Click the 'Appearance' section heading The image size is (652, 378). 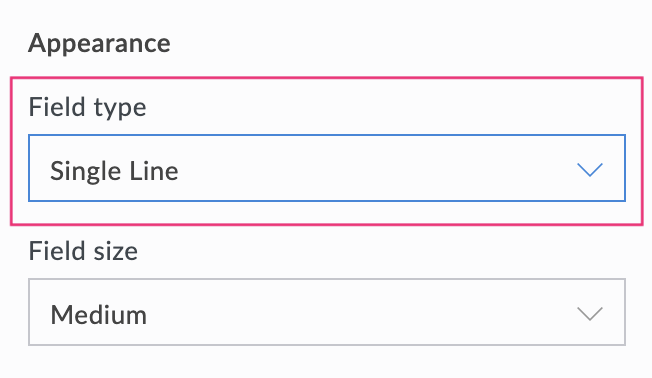point(99,43)
